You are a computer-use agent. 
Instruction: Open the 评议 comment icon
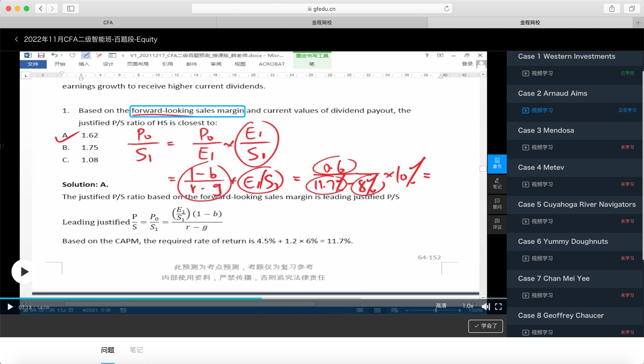pos(497,224)
